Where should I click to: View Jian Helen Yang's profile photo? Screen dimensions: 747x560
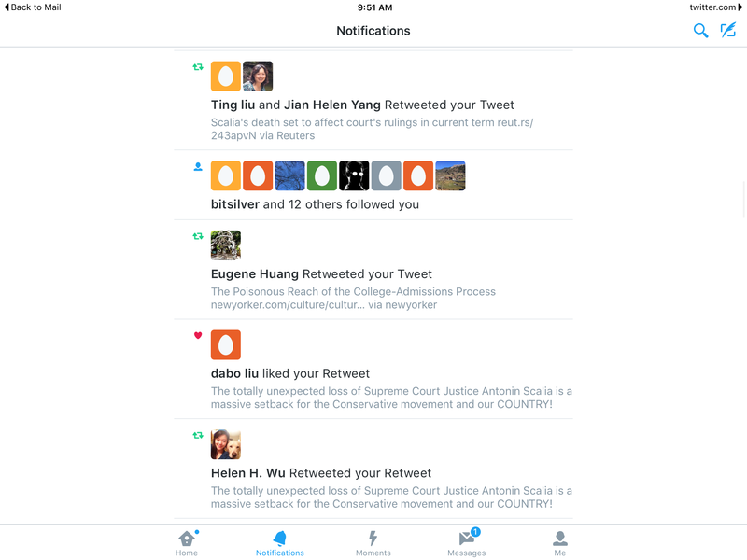click(x=258, y=77)
